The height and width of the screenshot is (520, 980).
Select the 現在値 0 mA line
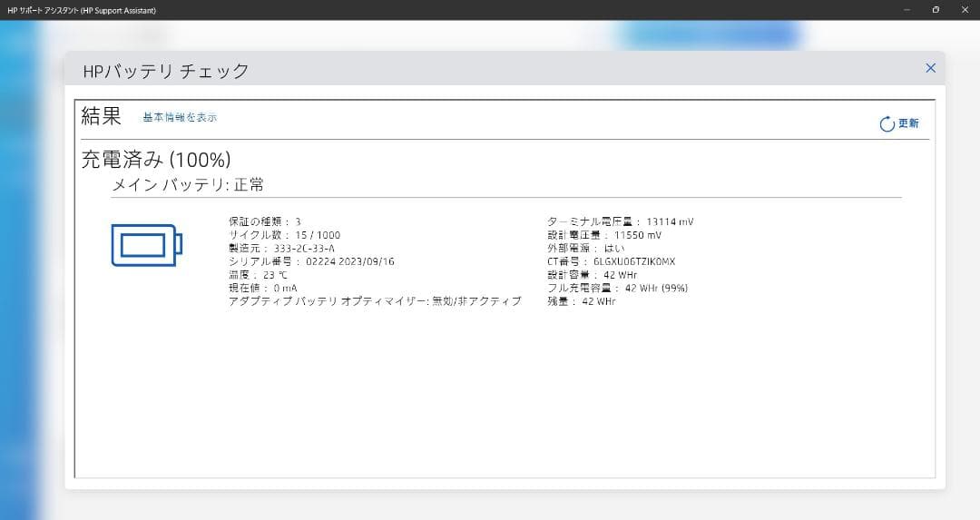[263, 288]
